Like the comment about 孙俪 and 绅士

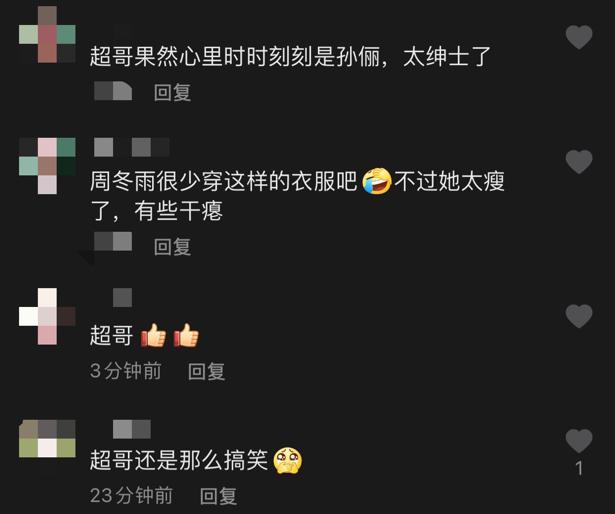[579, 37]
